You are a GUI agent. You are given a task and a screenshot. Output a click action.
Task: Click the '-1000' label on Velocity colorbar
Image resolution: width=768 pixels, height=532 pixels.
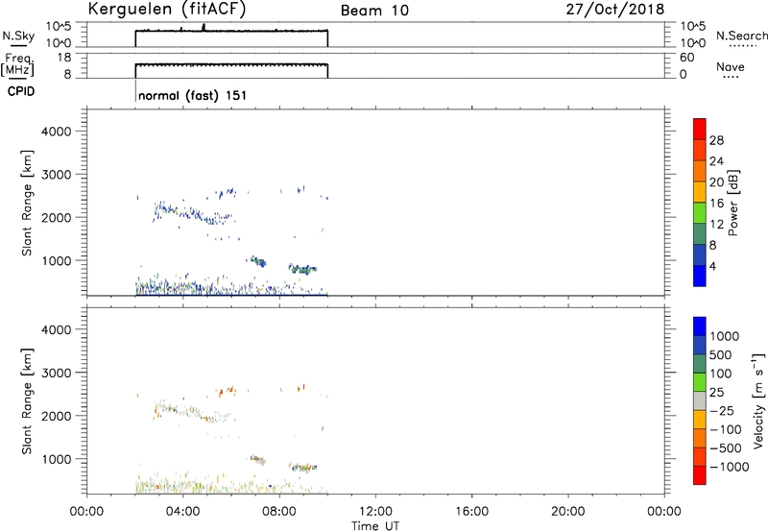tap(730, 467)
